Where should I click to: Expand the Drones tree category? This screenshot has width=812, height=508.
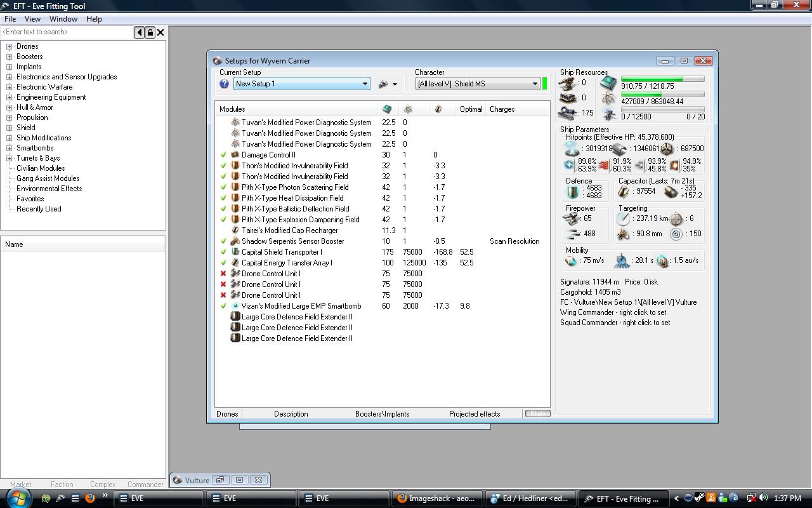[10, 46]
